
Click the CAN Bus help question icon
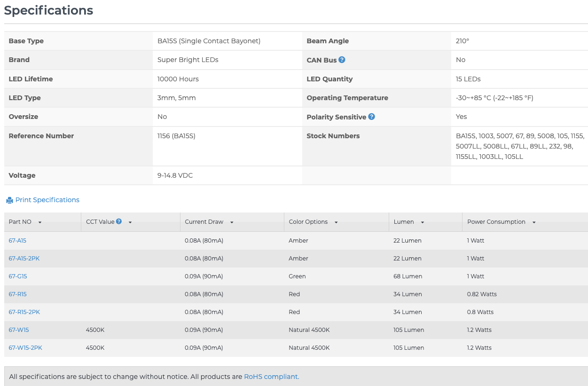342,60
